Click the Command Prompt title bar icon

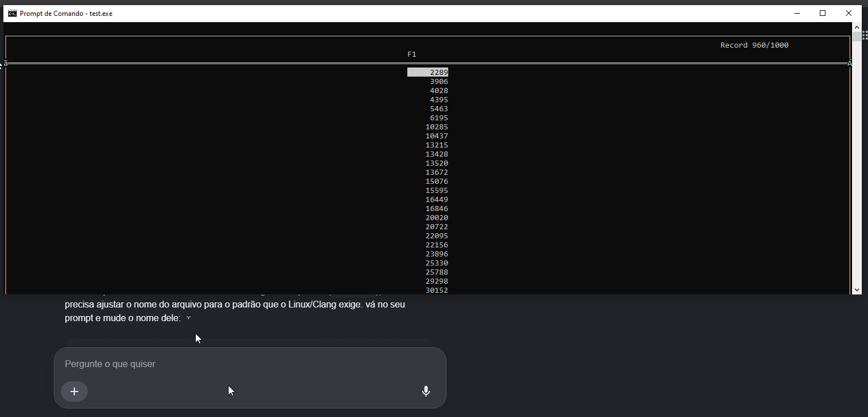tap(12, 14)
